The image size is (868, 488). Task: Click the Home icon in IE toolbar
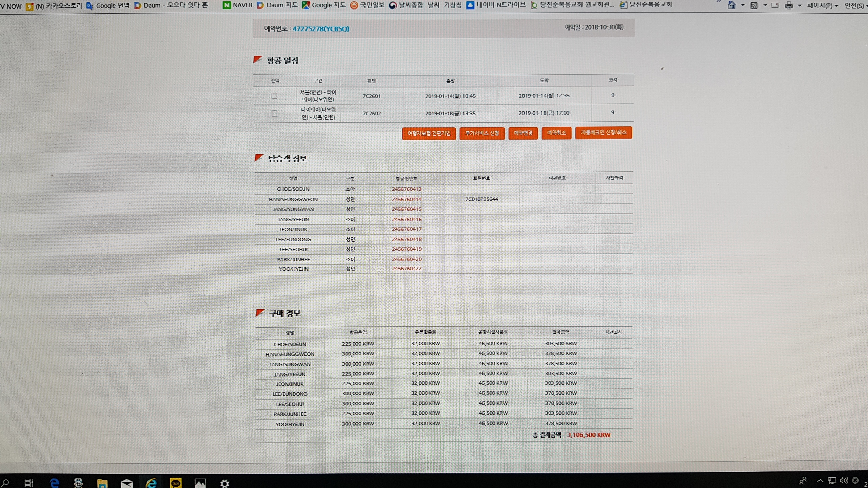coord(732,5)
